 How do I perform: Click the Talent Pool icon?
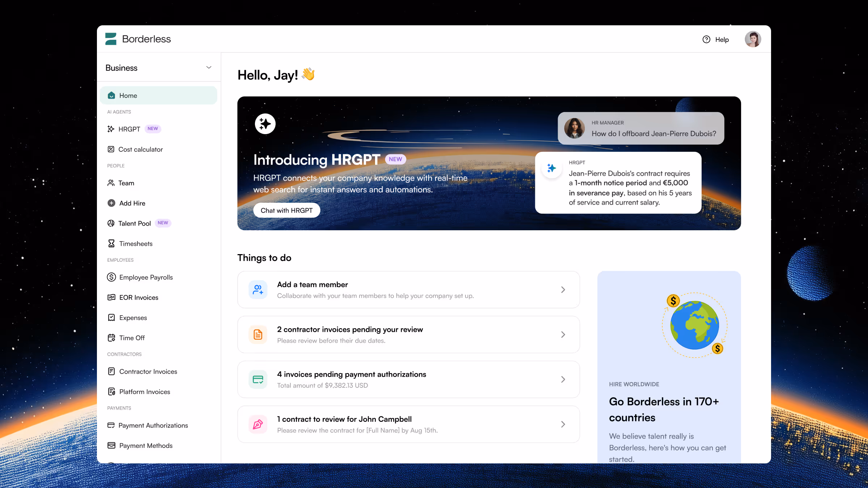[111, 223]
